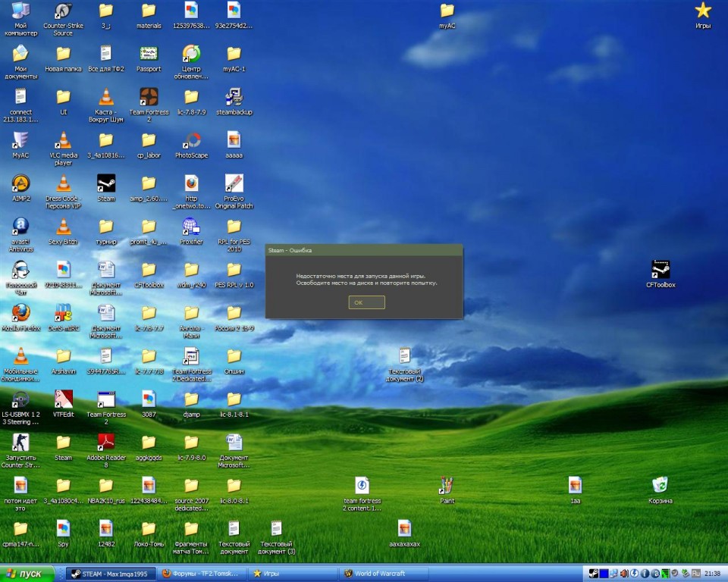Image resolution: width=728 pixels, height=582 pixels.
Task: Select the Мой компьютер desktop icon
Action: [20, 19]
